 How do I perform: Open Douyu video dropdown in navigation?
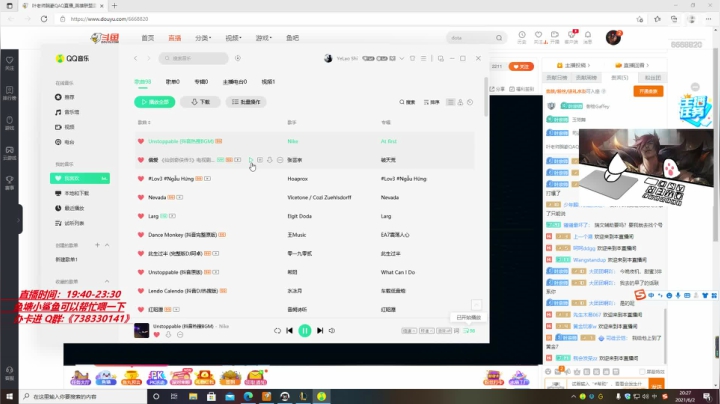(233, 38)
